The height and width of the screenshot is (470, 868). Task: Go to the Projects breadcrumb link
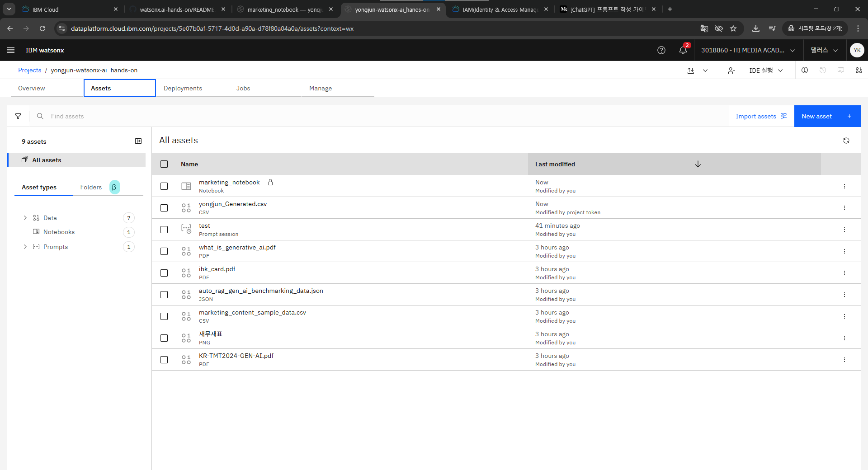(29, 70)
